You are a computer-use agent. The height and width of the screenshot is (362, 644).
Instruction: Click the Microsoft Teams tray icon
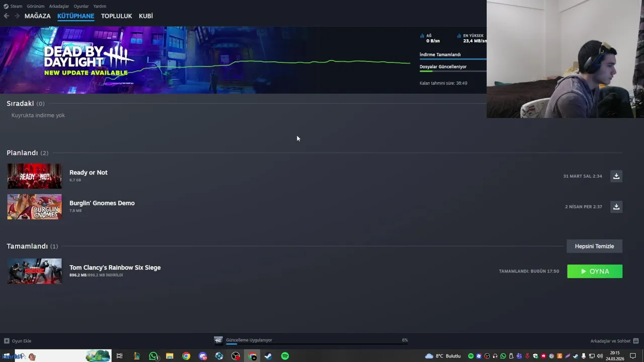click(519, 356)
